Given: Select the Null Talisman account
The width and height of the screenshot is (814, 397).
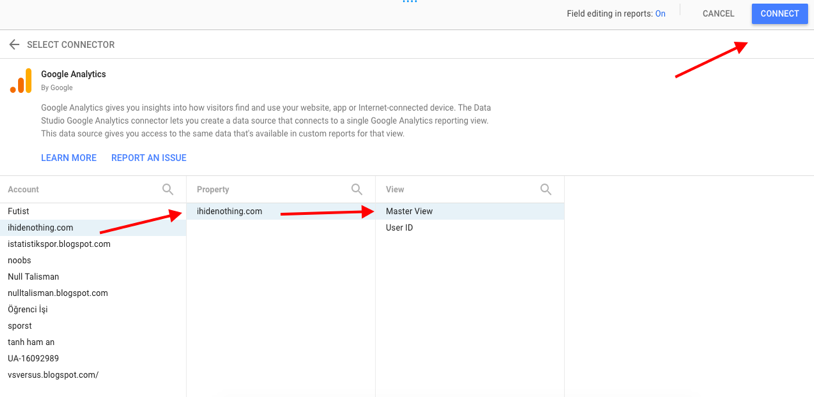Looking at the screenshot, I should 93,277.
